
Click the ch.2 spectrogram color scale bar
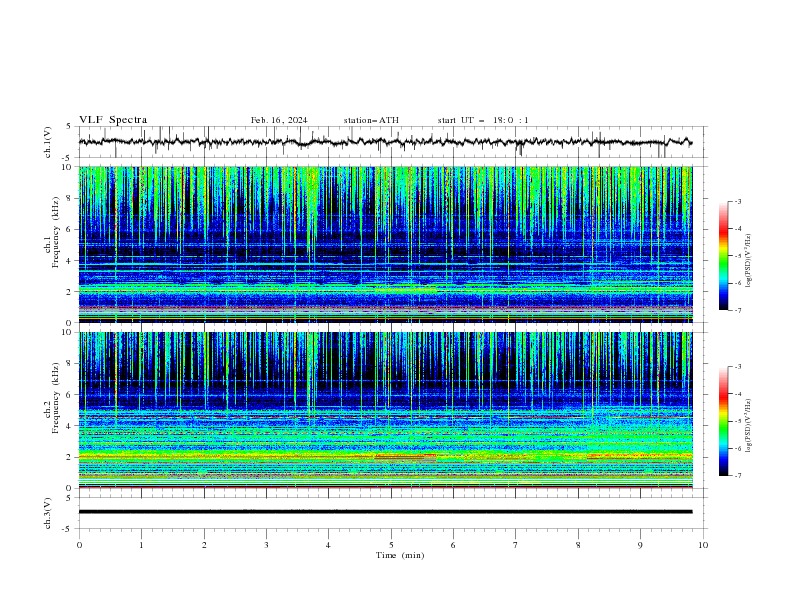pyautogui.click(x=724, y=421)
